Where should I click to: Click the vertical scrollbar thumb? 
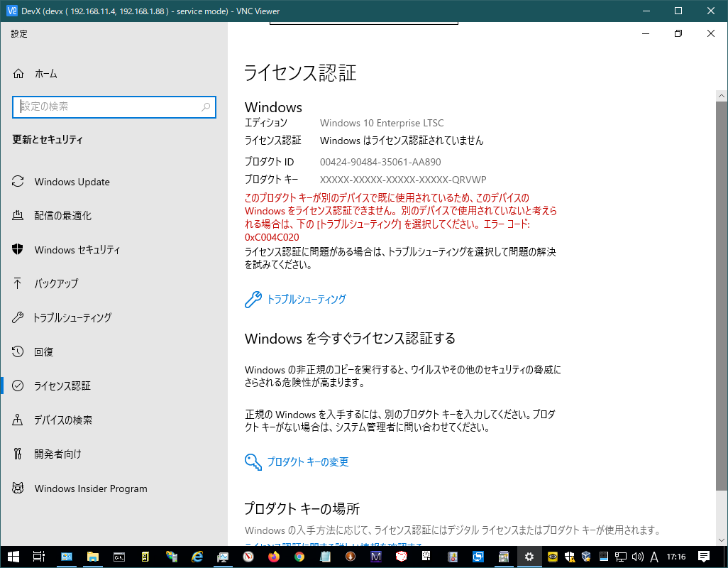pos(721,296)
